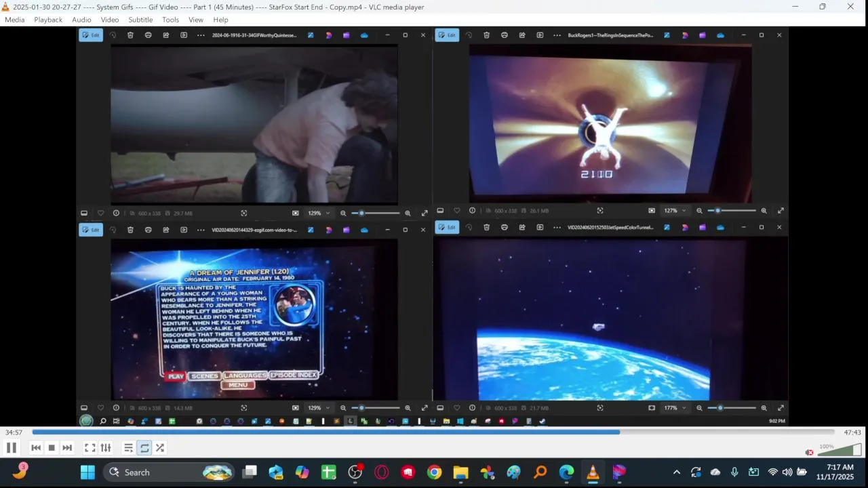Viewport: 868px width, 488px height.
Task: Click scan/visual search icon in GIFWorthyQuintesse window
Action: click(244, 213)
